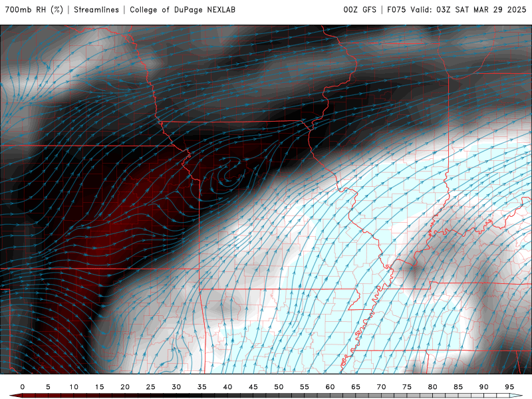Image resolution: width=532 pixels, height=399 pixels.
Task: Click the 85 label on the color scale
Action: point(458,387)
